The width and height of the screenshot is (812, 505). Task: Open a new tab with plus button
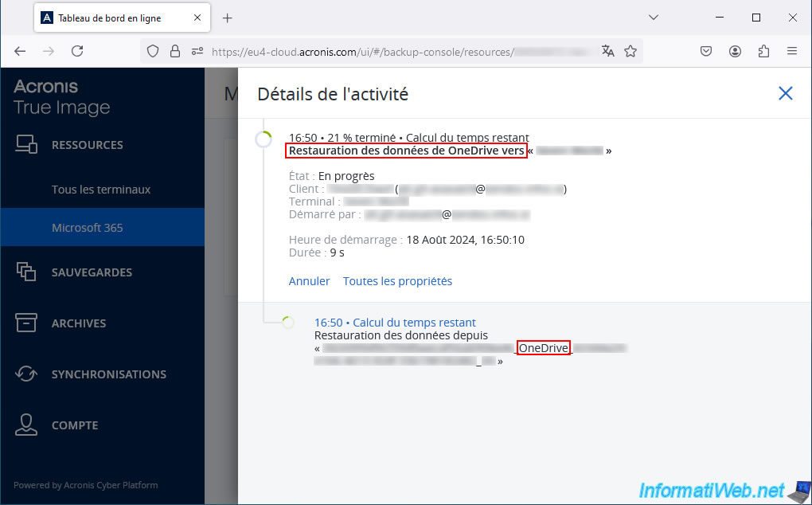tap(228, 18)
